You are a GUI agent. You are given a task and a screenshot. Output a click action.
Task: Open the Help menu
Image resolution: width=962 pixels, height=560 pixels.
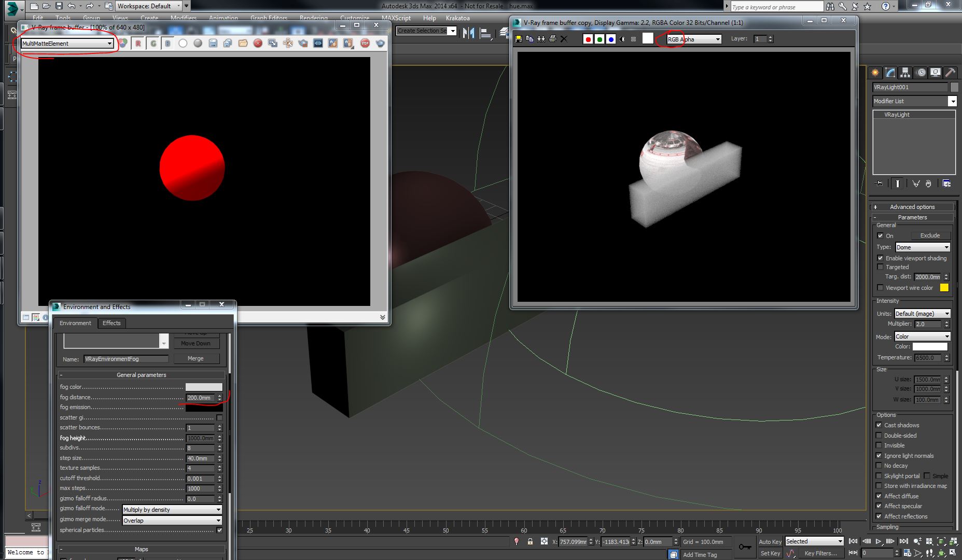[x=429, y=18]
